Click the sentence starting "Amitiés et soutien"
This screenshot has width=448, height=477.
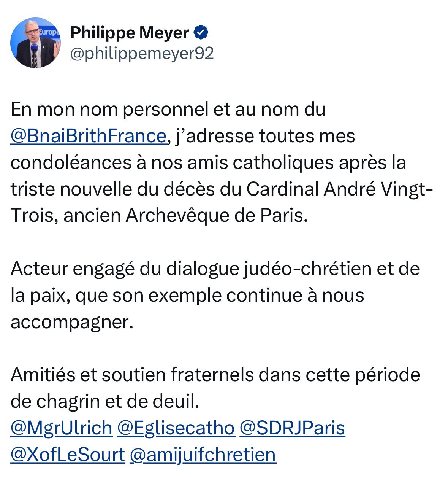215,388
